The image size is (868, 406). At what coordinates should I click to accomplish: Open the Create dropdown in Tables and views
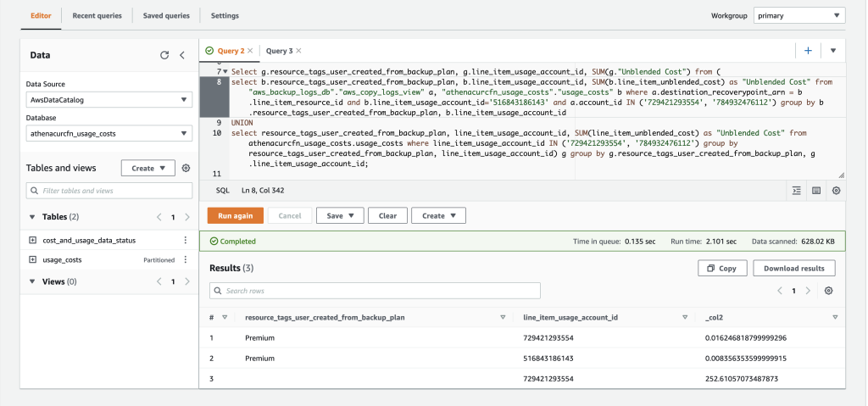coord(148,168)
